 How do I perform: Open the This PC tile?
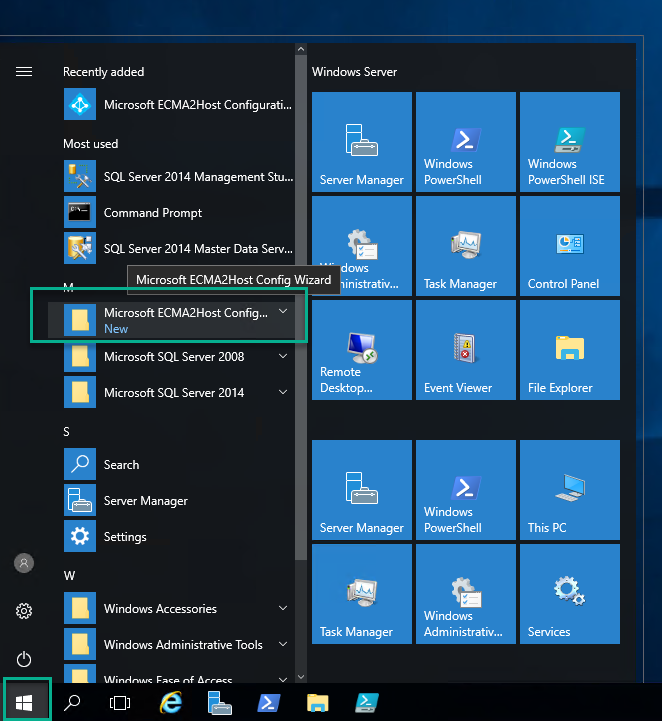pos(569,490)
